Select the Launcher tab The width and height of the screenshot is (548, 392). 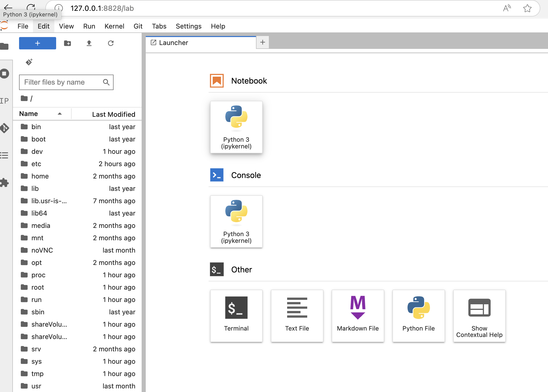pos(201,43)
